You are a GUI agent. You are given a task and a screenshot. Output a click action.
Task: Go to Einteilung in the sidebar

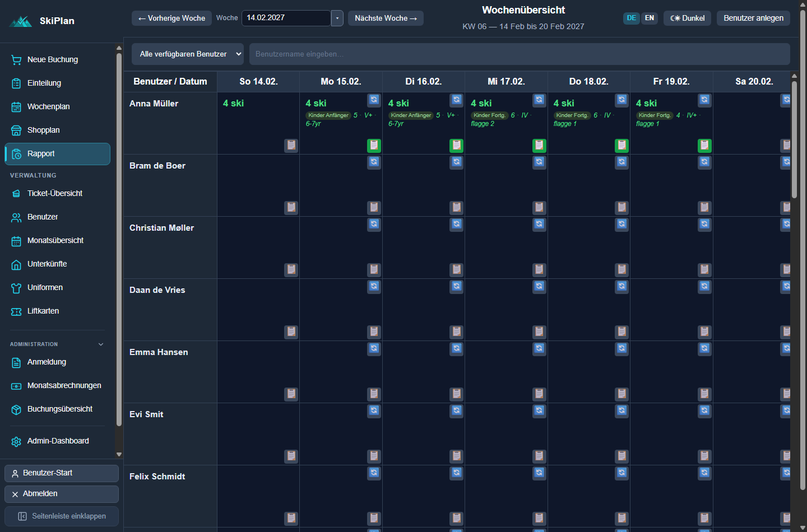point(57,83)
